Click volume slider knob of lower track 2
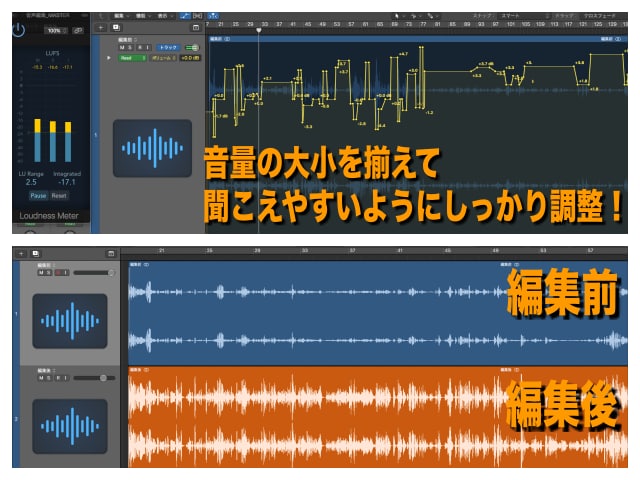 pyautogui.click(x=103, y=378)
